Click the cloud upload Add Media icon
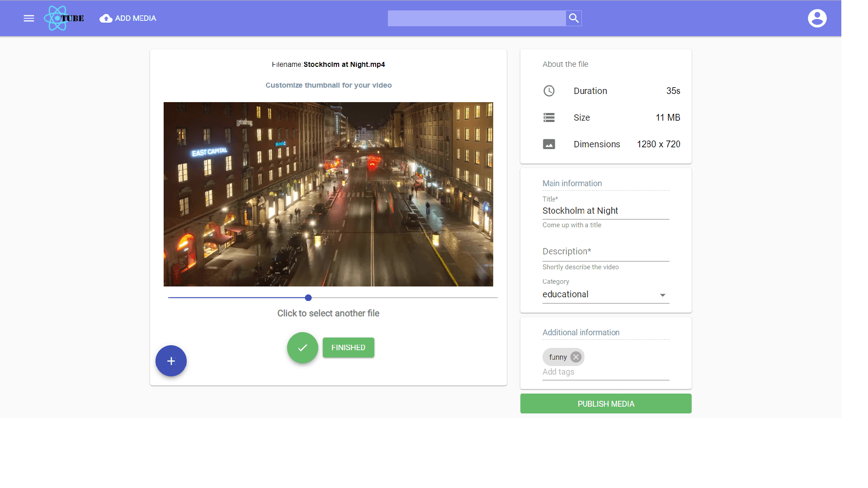This screenshot has width=868, height=488. [106, 19]
